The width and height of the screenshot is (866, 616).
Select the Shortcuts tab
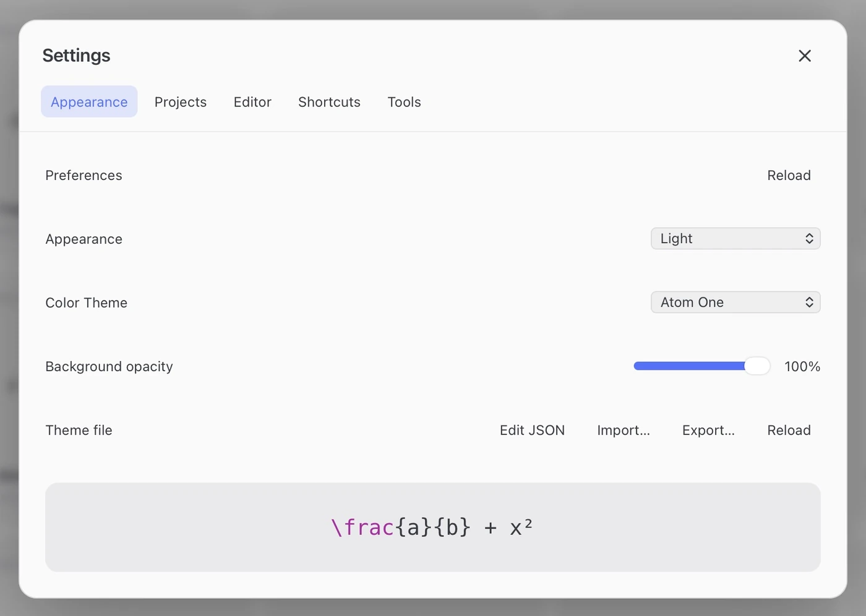click(x=329, y=101)
